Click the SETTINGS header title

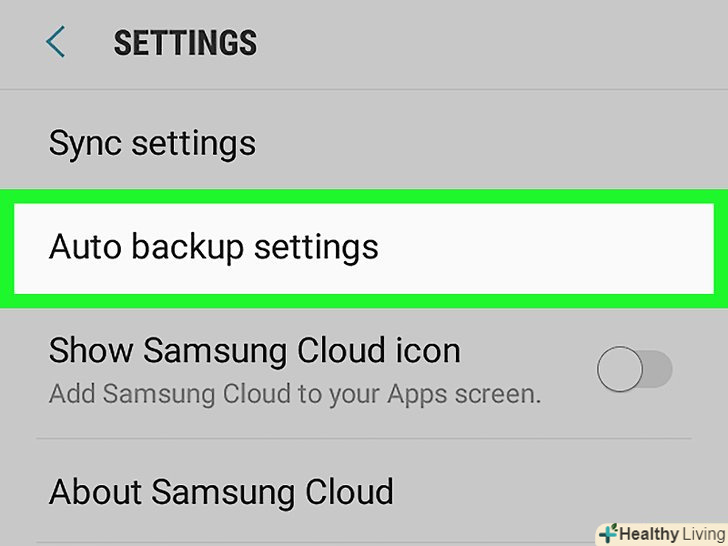tap(185, 43)
